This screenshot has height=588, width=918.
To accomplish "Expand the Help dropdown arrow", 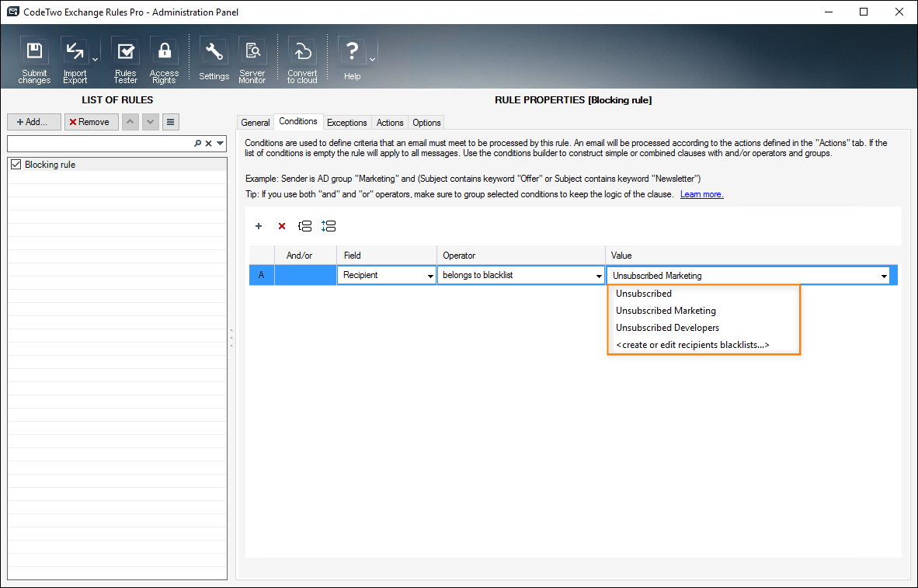I will coord(372,60).
